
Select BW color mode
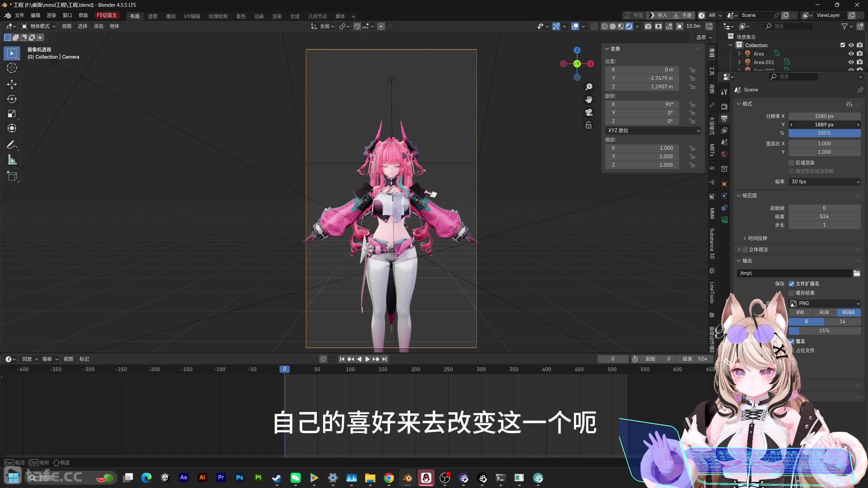(x=800, y=312)
